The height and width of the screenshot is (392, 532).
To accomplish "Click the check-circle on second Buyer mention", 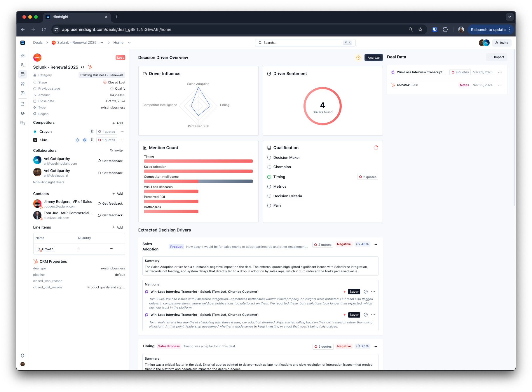I will click(x=366, y=315).
